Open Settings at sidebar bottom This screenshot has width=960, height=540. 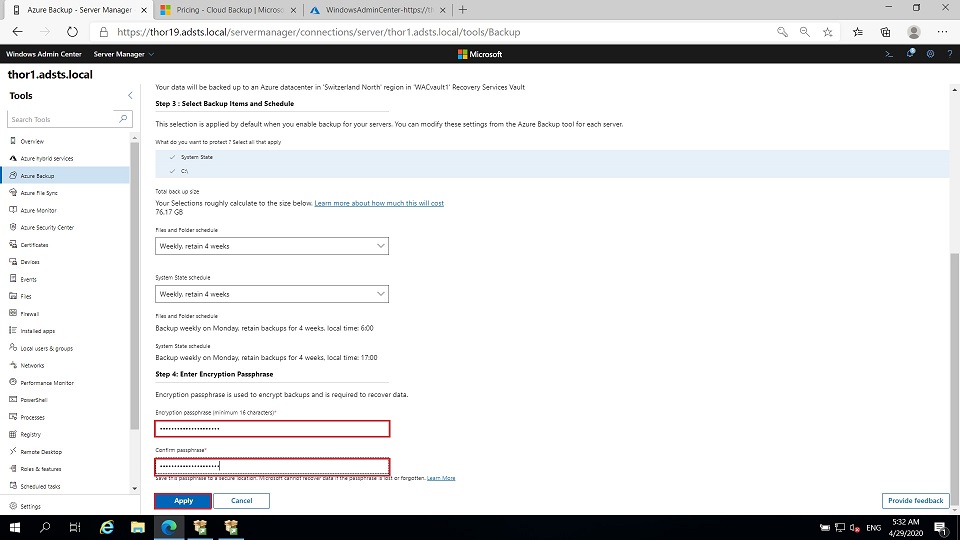pyautogui.click(x=30, y=506)
